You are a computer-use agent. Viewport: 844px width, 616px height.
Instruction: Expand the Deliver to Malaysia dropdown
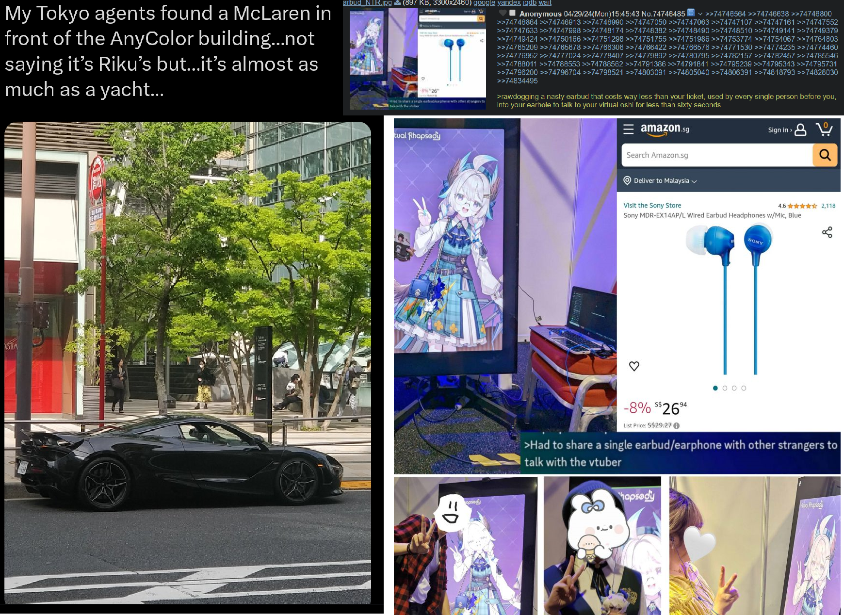pyautogui.click(x=694, y=181)
